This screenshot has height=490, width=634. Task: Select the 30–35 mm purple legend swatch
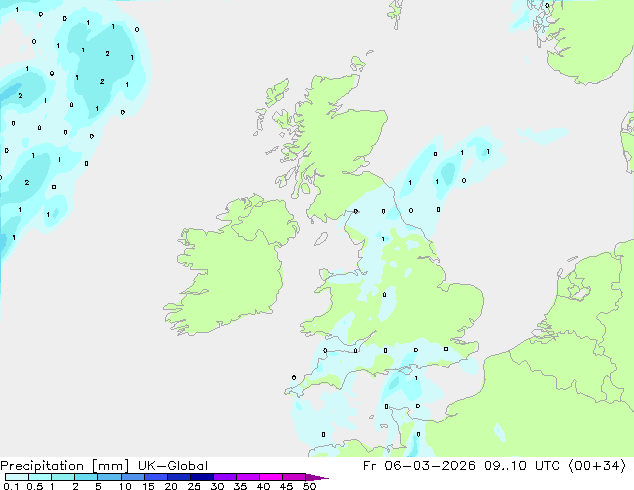[225, 477]
